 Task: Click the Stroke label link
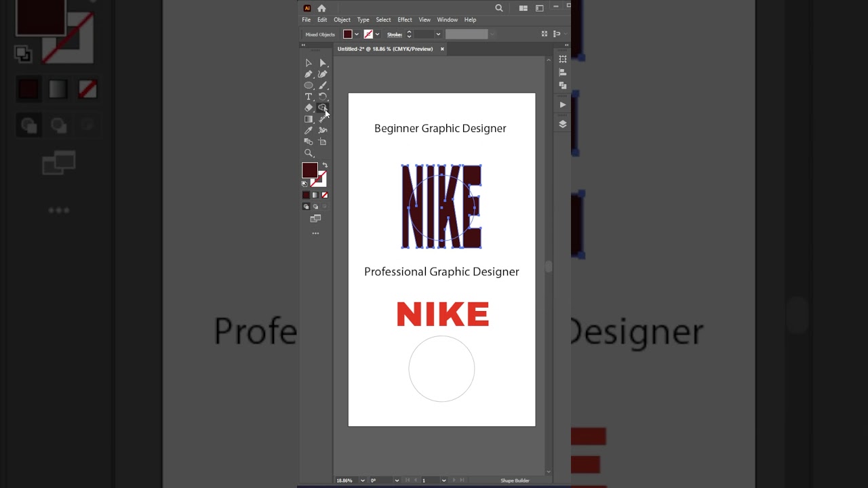pos(395,35)
